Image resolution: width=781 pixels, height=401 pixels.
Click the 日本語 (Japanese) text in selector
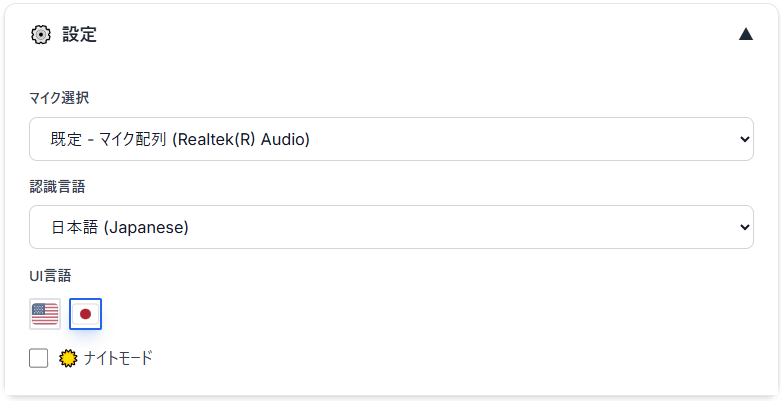pos(120,227)
